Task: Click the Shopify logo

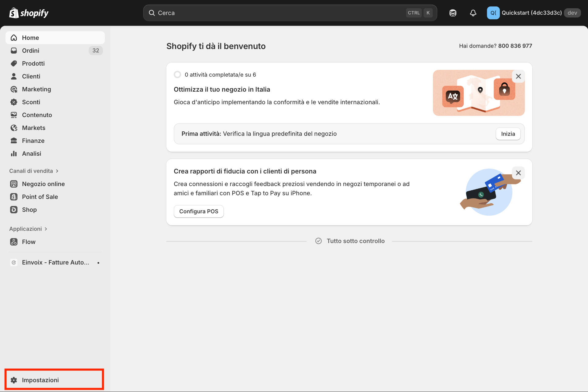Action: (x=28, y=13)
